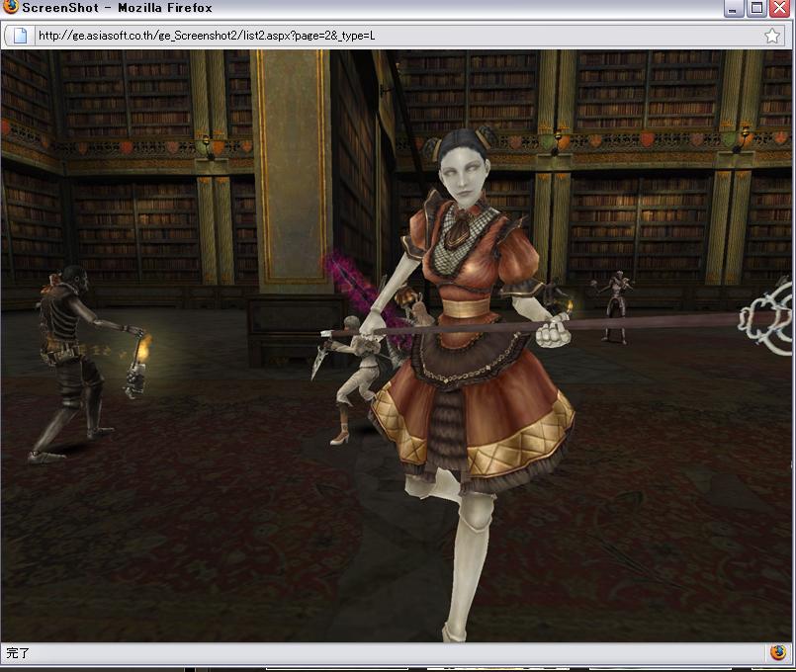This screenshot has width=796, height=672.
Task: Click the Firefox logo in the title bar
Action: tap(9, 7)
